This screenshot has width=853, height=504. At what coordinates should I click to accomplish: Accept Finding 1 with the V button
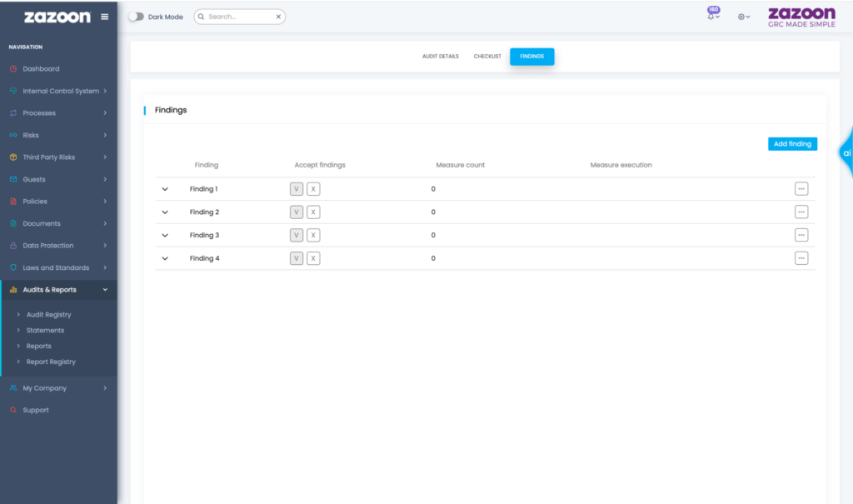(x=297, y=189)
